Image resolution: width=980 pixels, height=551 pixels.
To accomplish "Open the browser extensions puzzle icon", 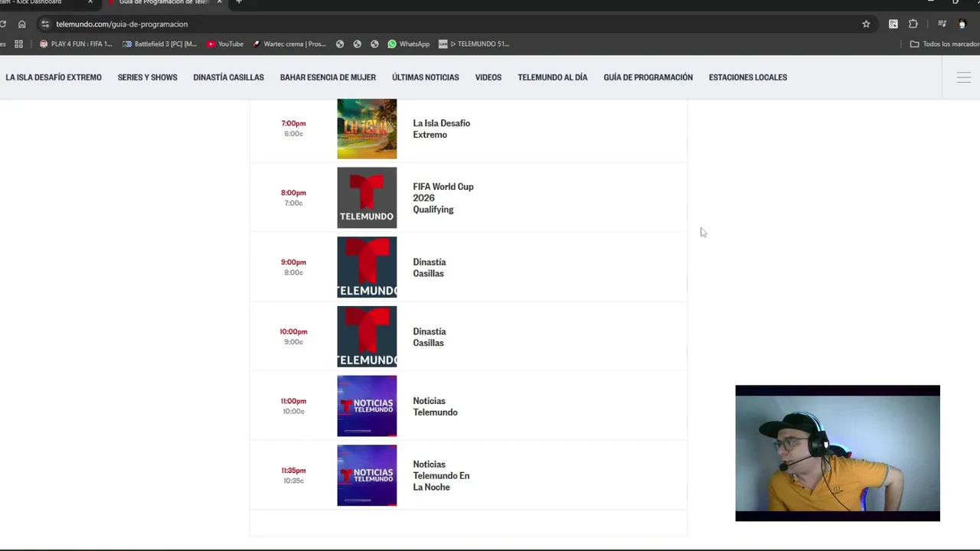I will 913,24.
